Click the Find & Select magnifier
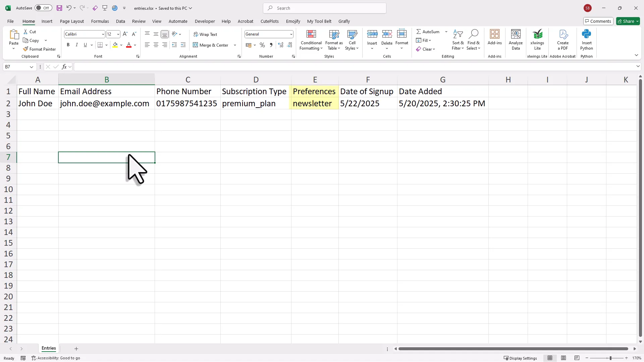Image resolution: width=644 pixels, height=362 pixels. click(x=473, y=34)
